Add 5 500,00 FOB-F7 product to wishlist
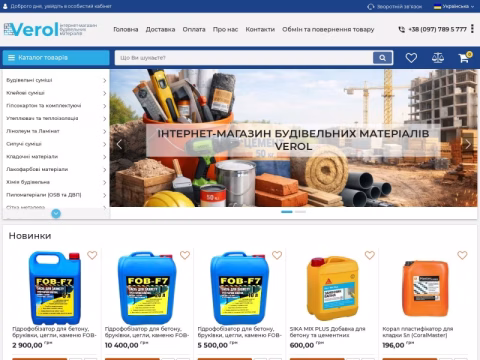This screenshot has height=360, width=480. pos(277,255)
